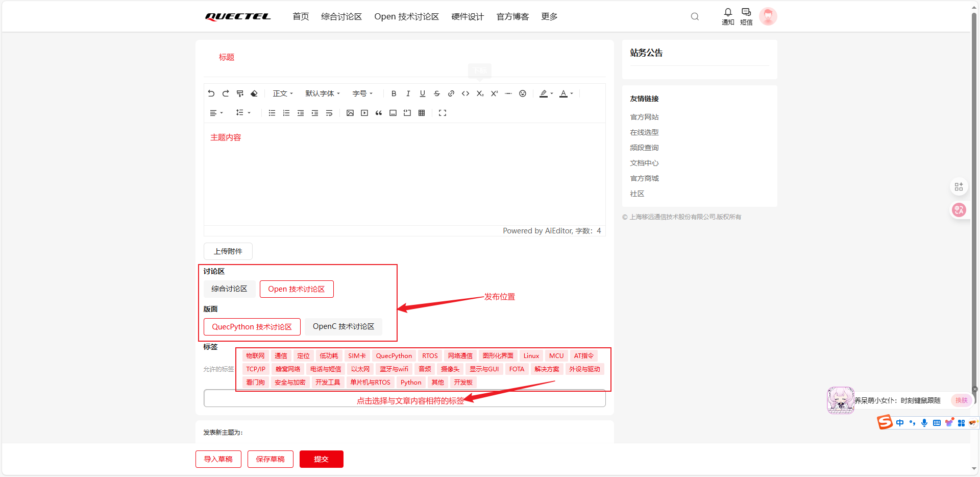Image resolution: width=980 pixels, height=477 pixels.
Task: Click the 保存草稿 button
Action: [x=271, y=459]
